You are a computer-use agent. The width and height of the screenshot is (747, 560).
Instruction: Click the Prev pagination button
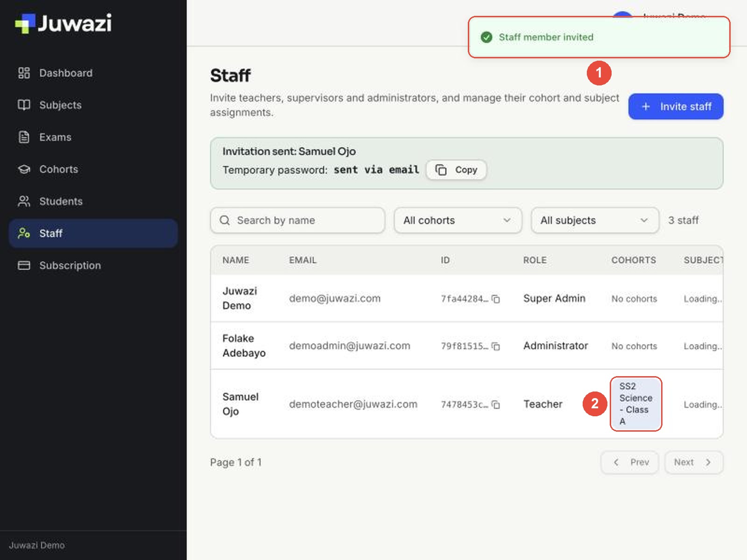pyautogui.click(x=630, y=462)
